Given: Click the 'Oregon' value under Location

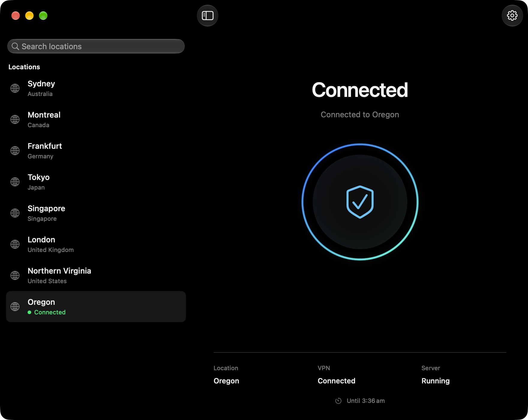Looking at the screenshot, I should coord(226,381).
